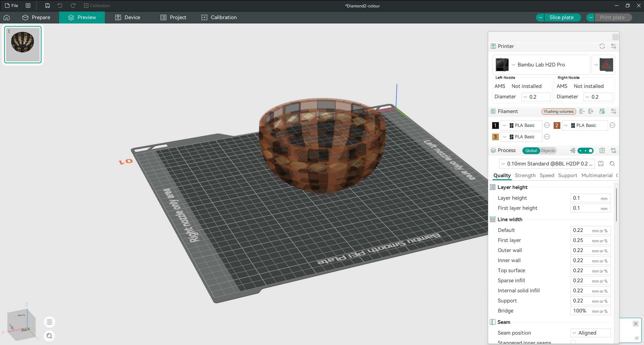This screenshot has height=345, width=644.
Task: Open the Seam position dropdown
Action: [590, 333]
